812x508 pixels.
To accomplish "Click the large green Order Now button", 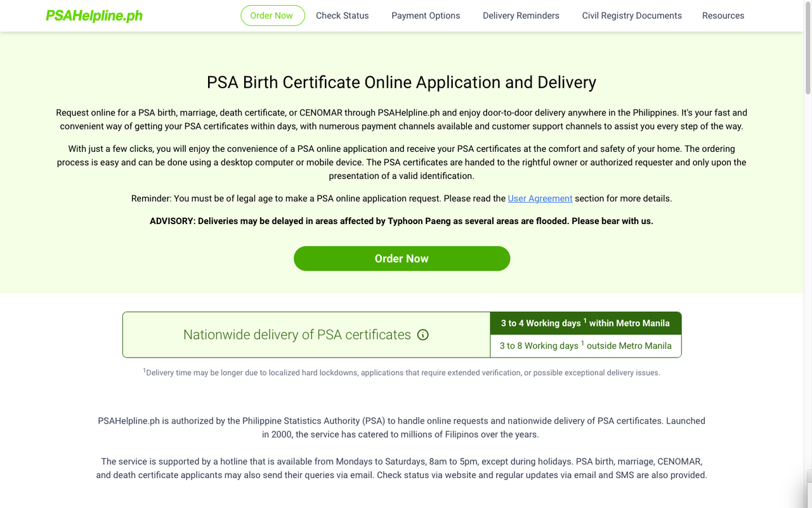I will point(402,258).
